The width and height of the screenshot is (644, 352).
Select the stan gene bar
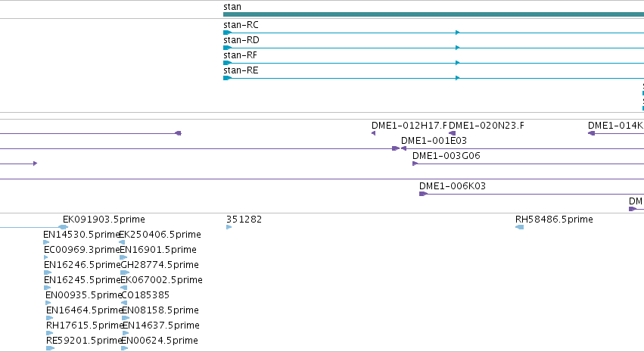pyautogui.click(x=434, y=14)
